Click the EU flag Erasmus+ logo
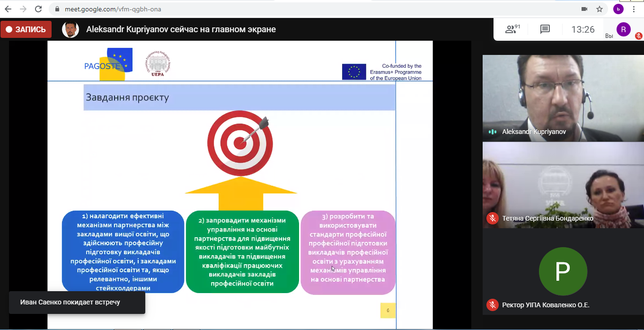 [x=354, y=71]
